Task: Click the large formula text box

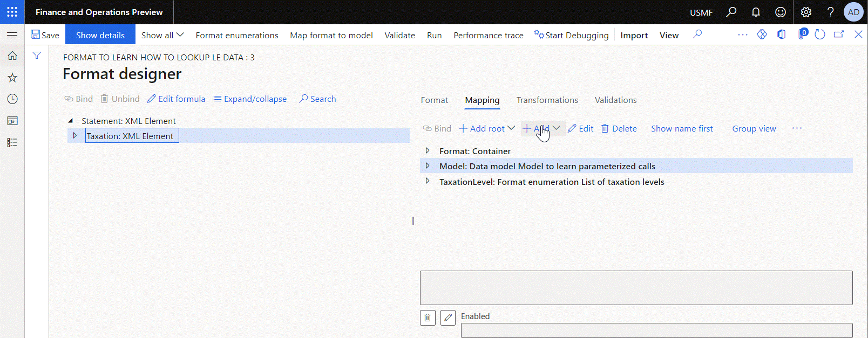Action: pos(636,288)
